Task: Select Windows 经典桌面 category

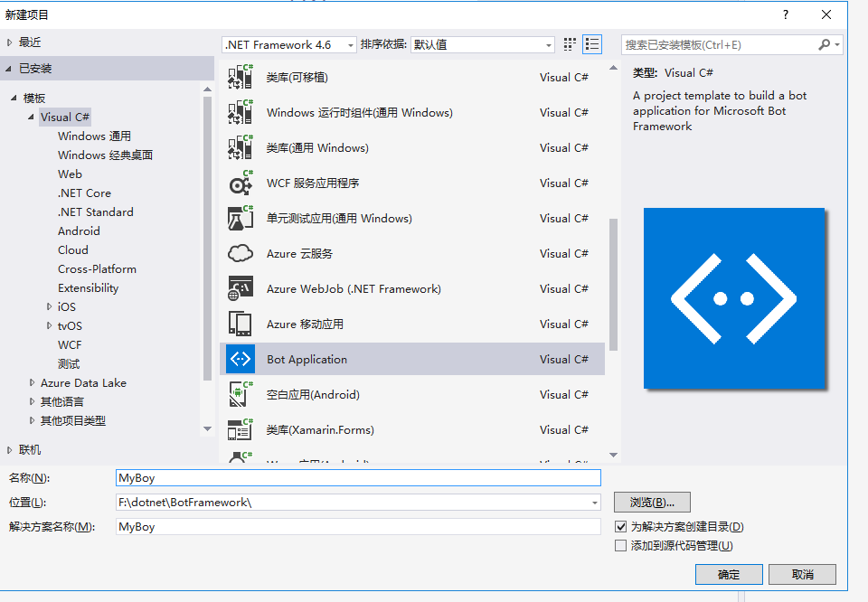Action: coord(105,155)
